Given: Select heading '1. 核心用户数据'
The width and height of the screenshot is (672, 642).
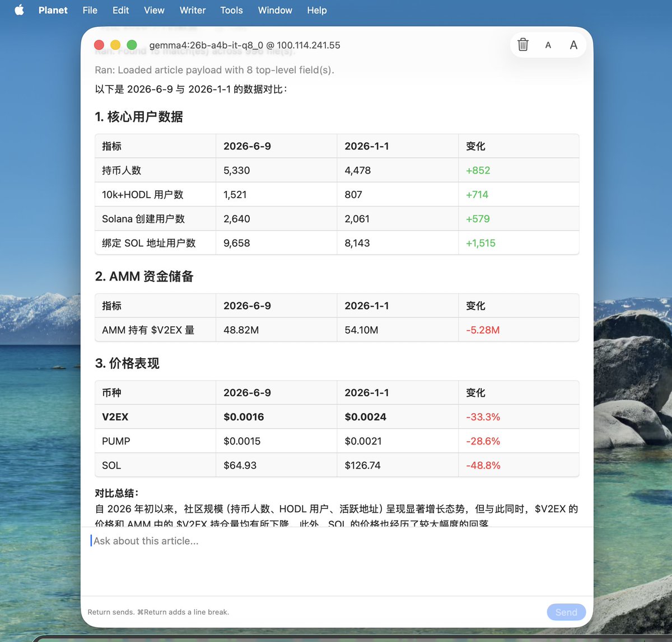Looking at the screenshot, I should click(x=139, y=116).
